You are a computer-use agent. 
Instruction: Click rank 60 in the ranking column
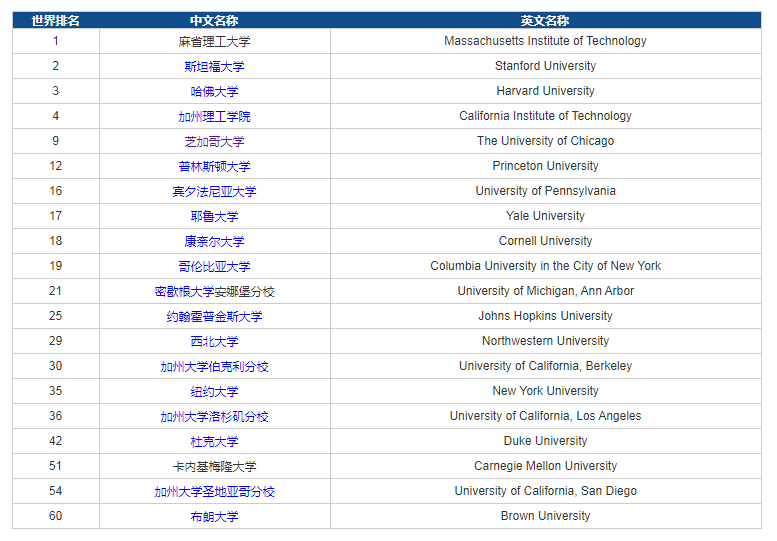(56, 516)
